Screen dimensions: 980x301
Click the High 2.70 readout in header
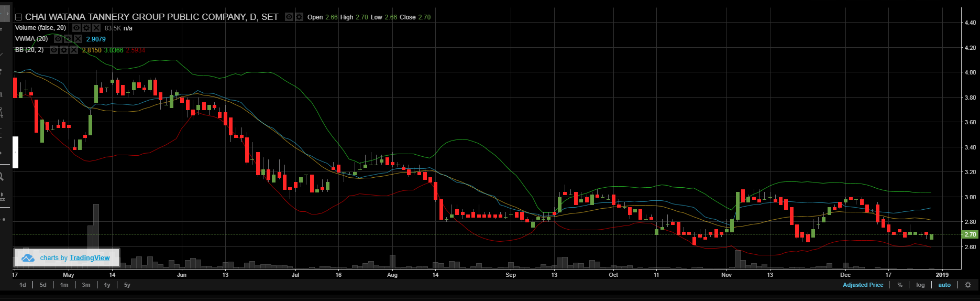coord(354,17)
